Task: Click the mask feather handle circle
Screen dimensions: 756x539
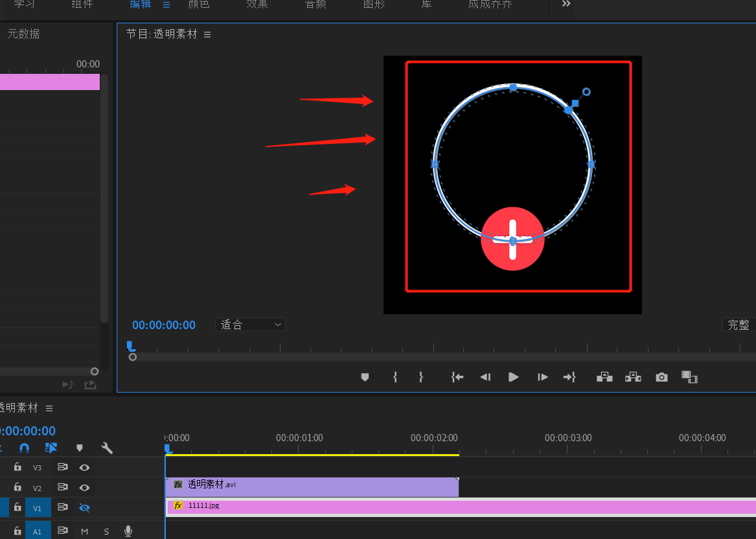Action: point(586,91)
